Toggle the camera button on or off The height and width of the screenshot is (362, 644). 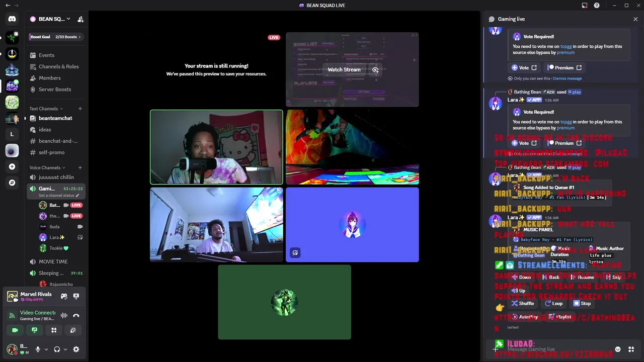click(15, 330)
